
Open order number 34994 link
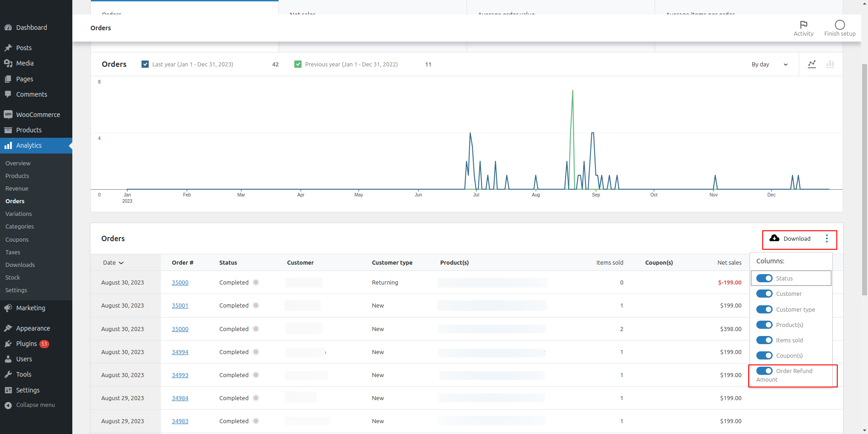point(180,352)
